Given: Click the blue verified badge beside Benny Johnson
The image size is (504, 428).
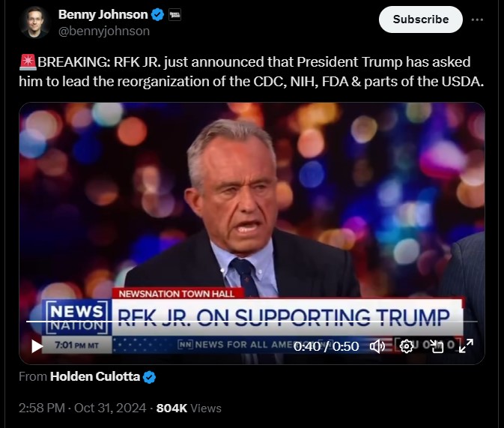Looking at the screenshot, I should (157, 15).
